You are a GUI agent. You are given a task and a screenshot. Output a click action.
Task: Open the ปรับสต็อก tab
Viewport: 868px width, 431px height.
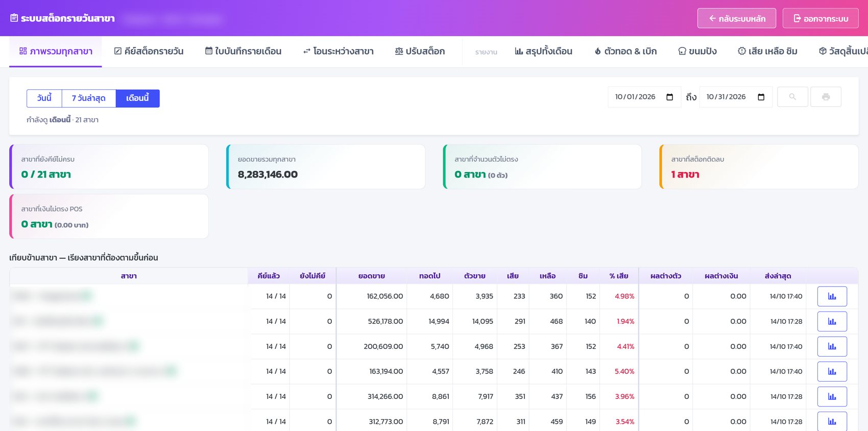point(420,52)
